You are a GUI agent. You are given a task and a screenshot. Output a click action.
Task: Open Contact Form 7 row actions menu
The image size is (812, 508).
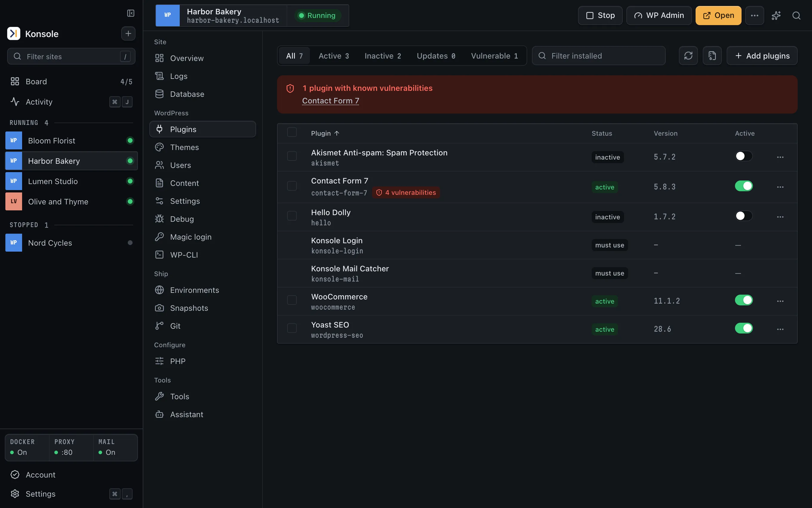[780, 187]
